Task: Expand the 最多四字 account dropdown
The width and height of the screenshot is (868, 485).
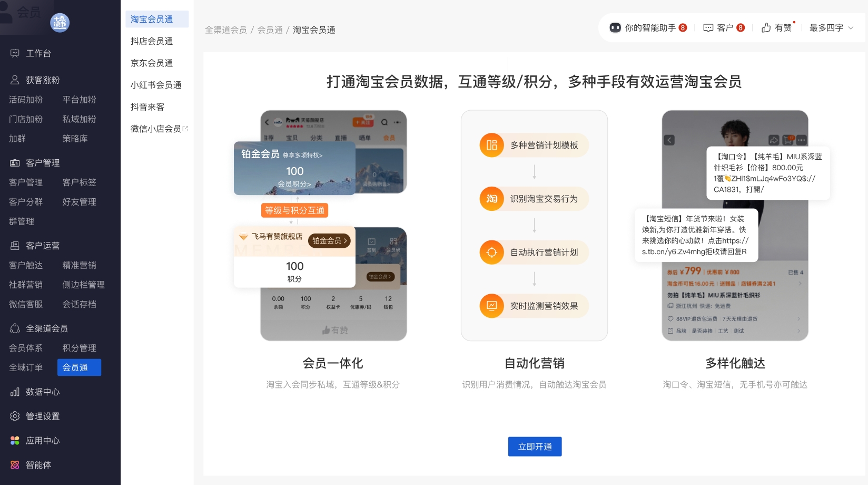Action: pyautogui.click(x=831, y=28)
